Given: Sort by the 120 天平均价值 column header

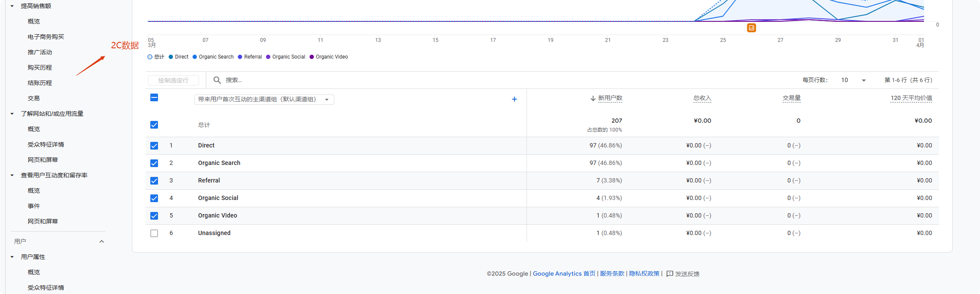Looking at the screenshot, I should [911, 98].
